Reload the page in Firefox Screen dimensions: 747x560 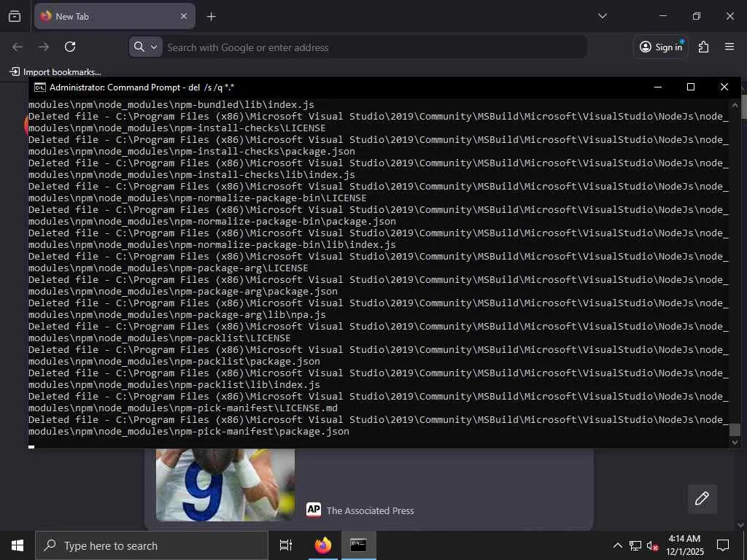click(70, 47)
